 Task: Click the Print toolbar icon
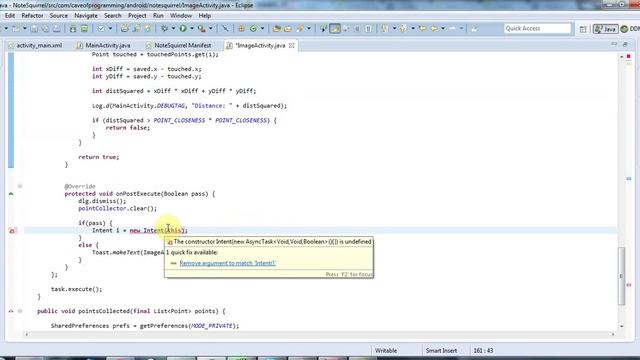click(x=57, y=29)
